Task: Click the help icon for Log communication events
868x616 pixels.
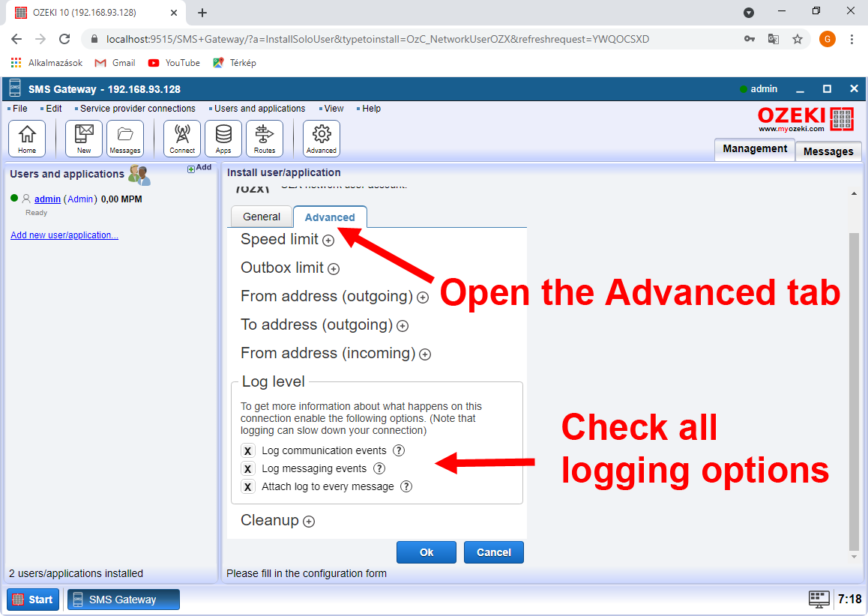Action: tap(399, 450)
